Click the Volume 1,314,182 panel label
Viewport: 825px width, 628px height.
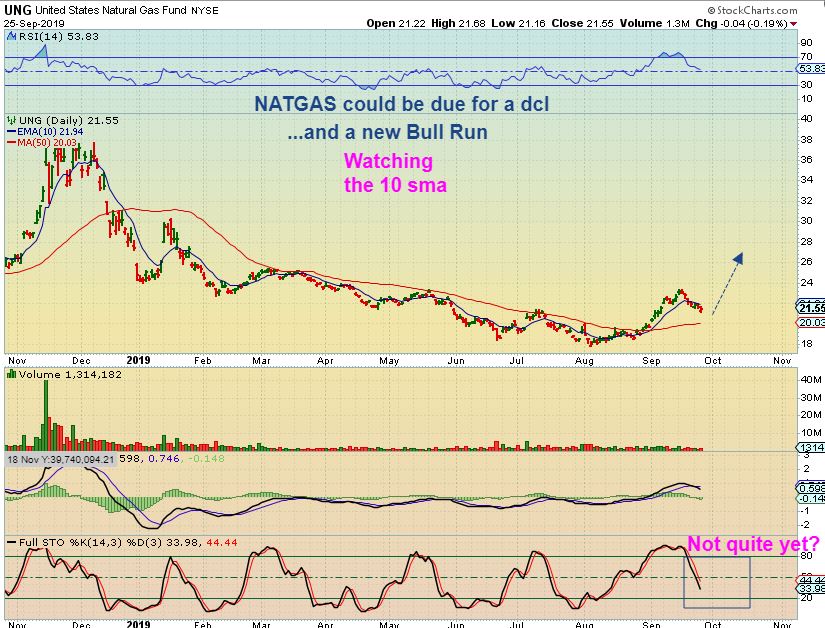(x=70, y=374)
